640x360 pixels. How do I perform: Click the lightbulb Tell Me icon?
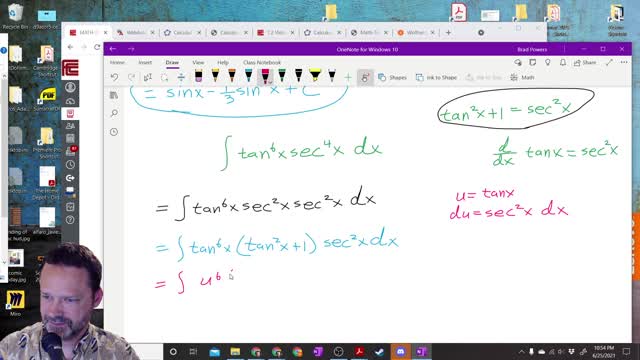coord(548,62)
